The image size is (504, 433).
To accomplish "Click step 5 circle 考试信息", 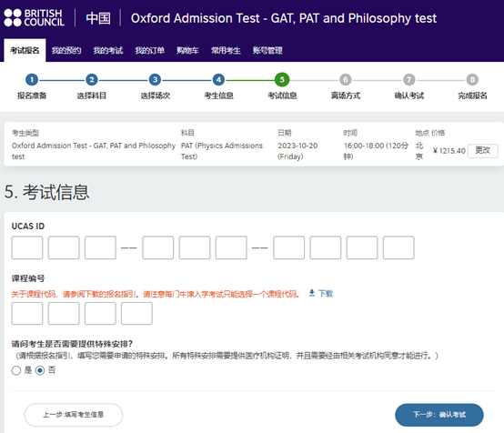I will pyautogui.click(x=282, y=80).
